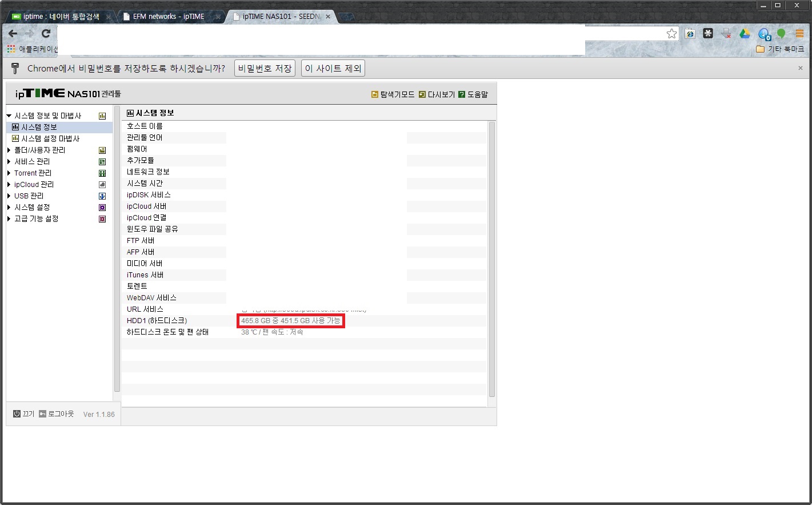
Task: Expand the 시스템 설정 tree node
Action: pos(9,208)
